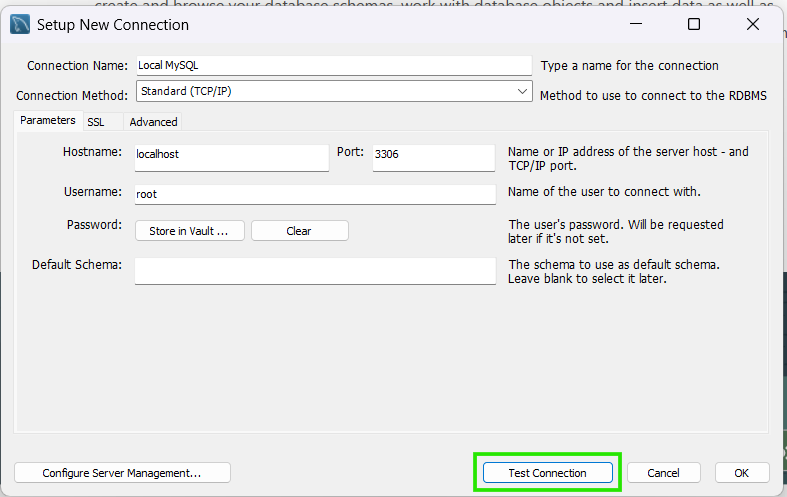Confirm the connection with OK
Viewport: 787px width, 497px height.
click(x=742, y=473)
